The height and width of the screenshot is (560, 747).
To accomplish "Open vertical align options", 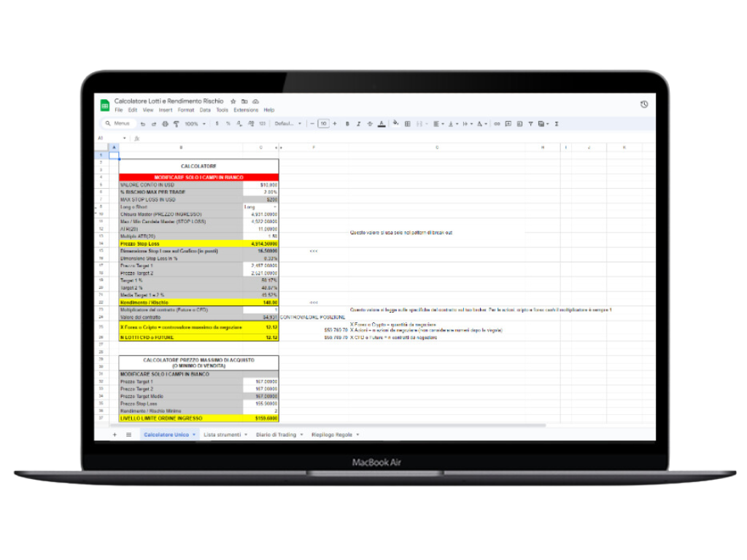I will [x=452, y=124].
